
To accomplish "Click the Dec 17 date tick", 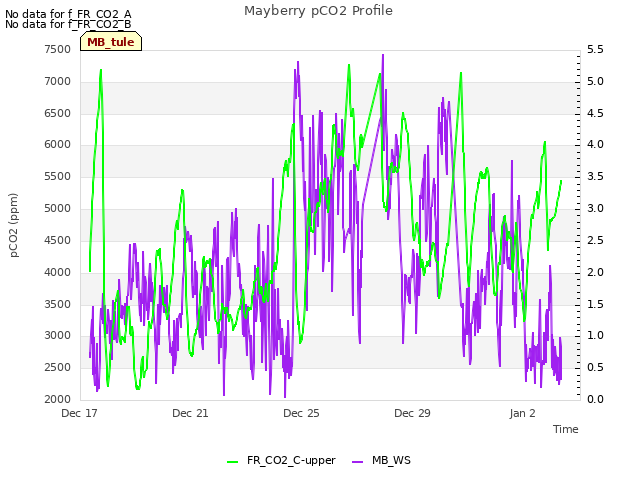I will point(79,413).
